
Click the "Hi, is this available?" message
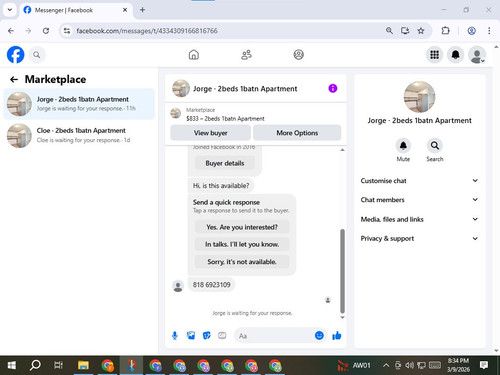(221, 186)
